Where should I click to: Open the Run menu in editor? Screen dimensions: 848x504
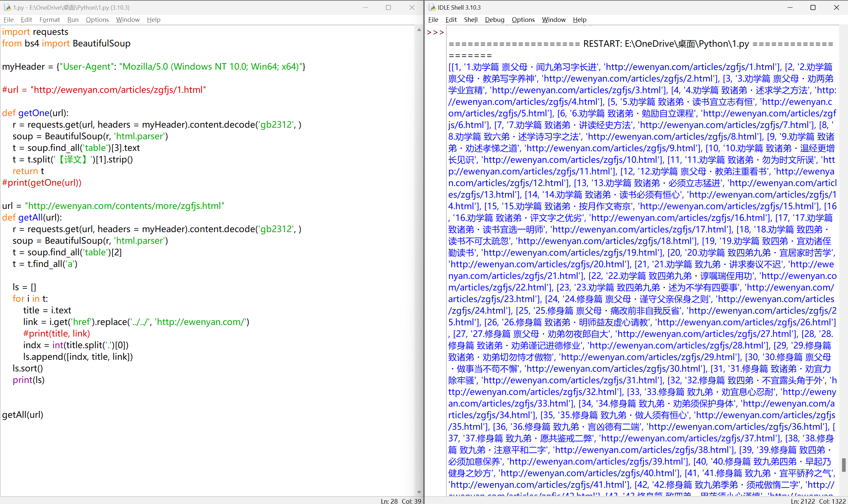(x=73, y=20)
